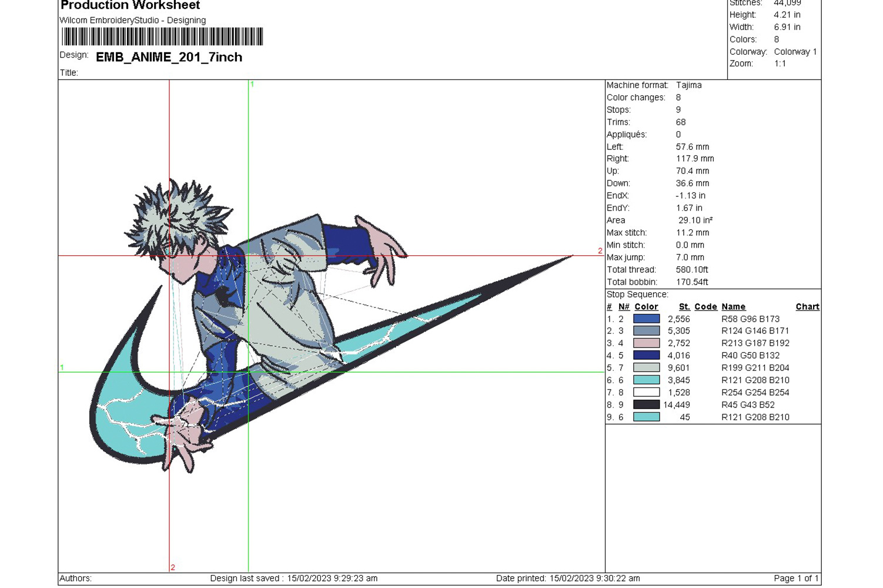The image size is (883, 588).
Task: Click the Min stitch value 0.0 mm
Action: [x=690, y=245]
